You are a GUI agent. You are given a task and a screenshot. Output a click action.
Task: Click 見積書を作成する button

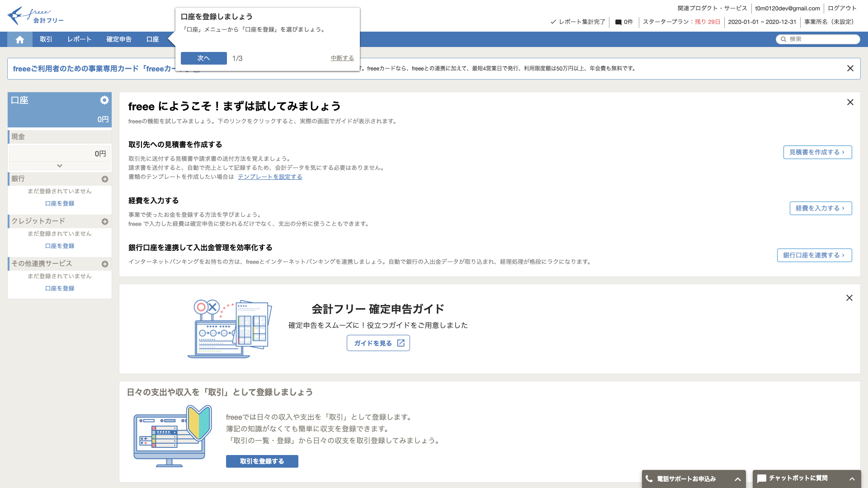(817, 152)
